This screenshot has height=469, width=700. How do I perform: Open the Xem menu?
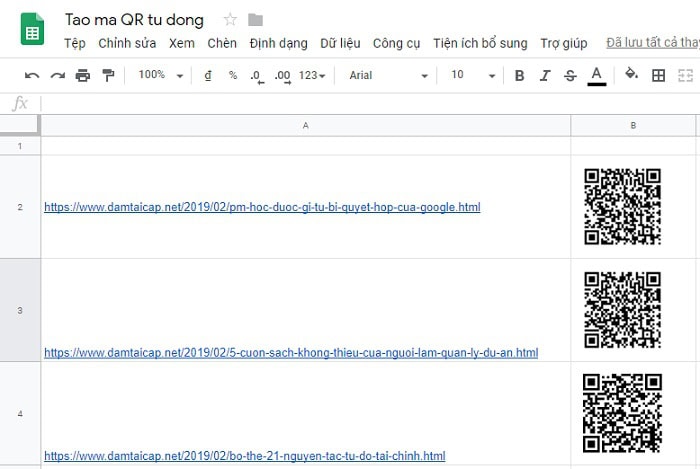(182, 43)
